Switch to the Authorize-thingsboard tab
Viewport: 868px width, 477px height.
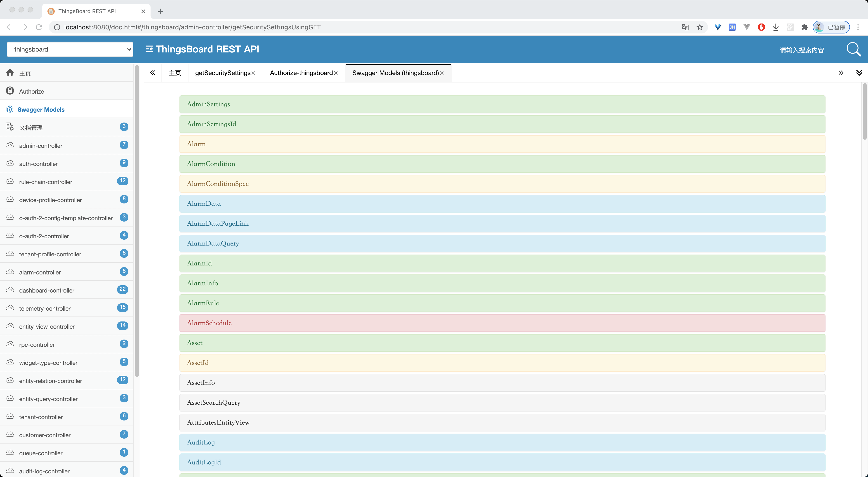point(301,73)
